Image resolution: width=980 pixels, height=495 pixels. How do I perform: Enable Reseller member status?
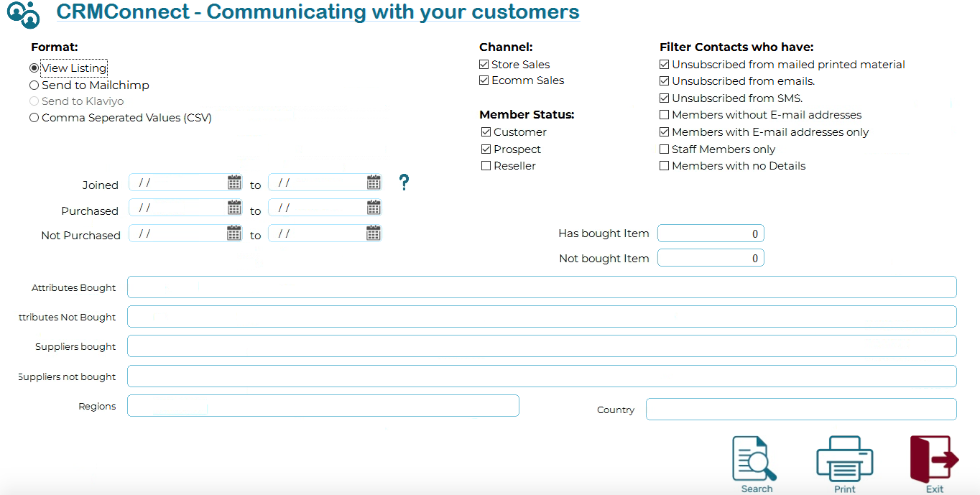coord(486,166)
